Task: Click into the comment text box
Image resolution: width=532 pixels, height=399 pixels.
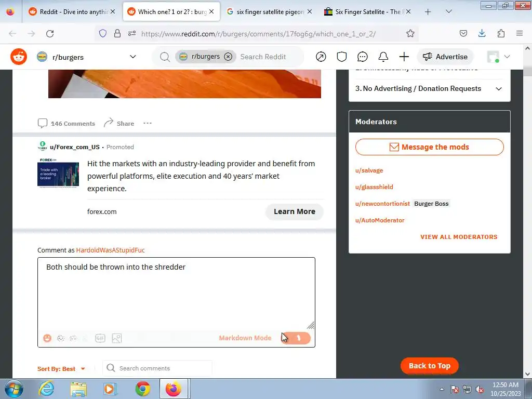Action: click(x=176, y=294)
